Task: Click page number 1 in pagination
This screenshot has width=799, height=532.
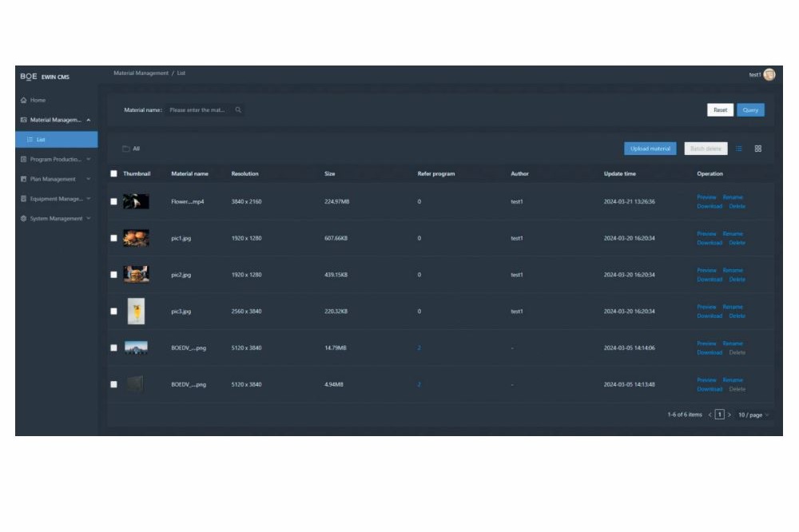Action: coord(720,415)
